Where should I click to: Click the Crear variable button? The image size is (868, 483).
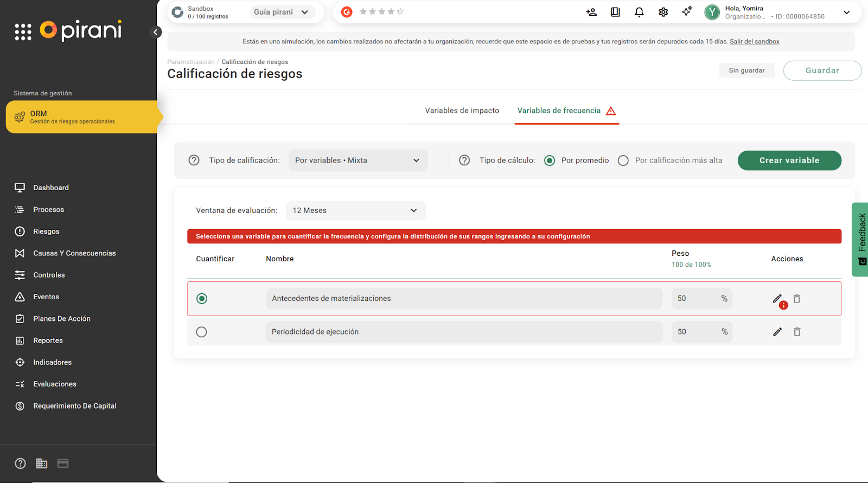click(x=789, y=160)
